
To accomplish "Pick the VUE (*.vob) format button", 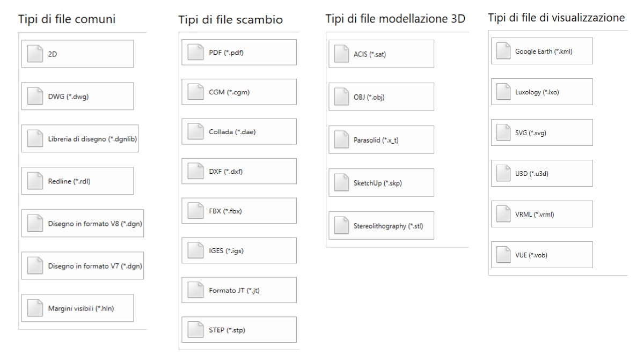I will pyautogui.click(x=541, y=255).
